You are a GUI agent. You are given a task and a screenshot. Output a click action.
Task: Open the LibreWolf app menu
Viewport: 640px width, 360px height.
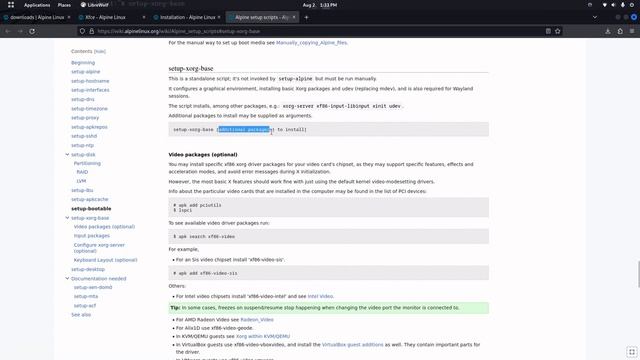pyautogui.click(x=95, y=5)
